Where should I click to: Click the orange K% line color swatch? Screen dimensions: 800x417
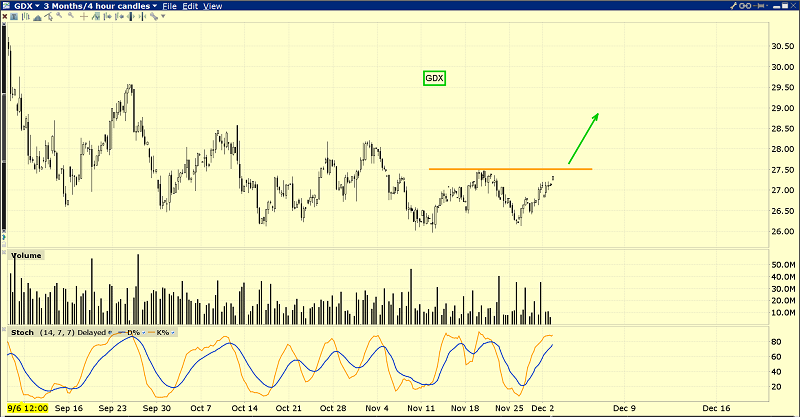151,332
